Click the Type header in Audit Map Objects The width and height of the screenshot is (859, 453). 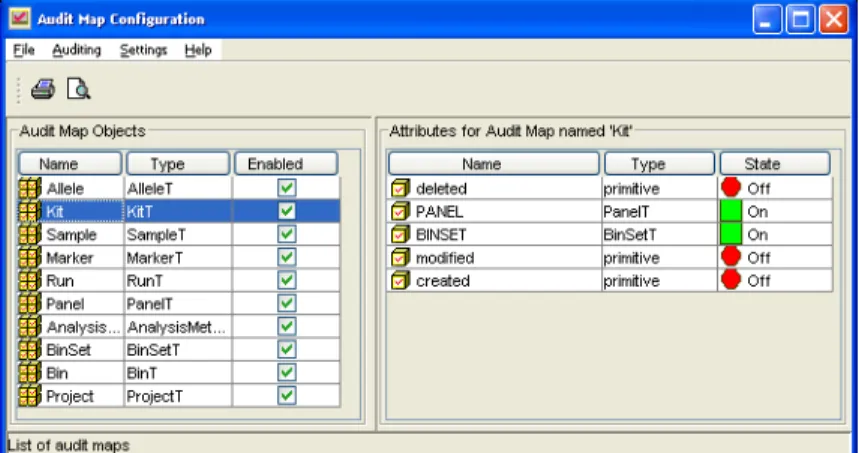tap(177, 164)
